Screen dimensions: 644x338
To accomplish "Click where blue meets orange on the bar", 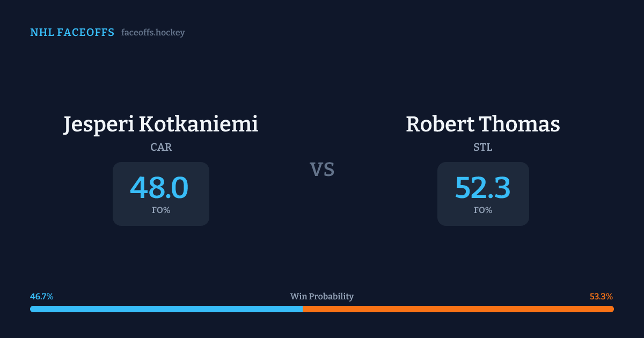I will (x=303, y=309).
